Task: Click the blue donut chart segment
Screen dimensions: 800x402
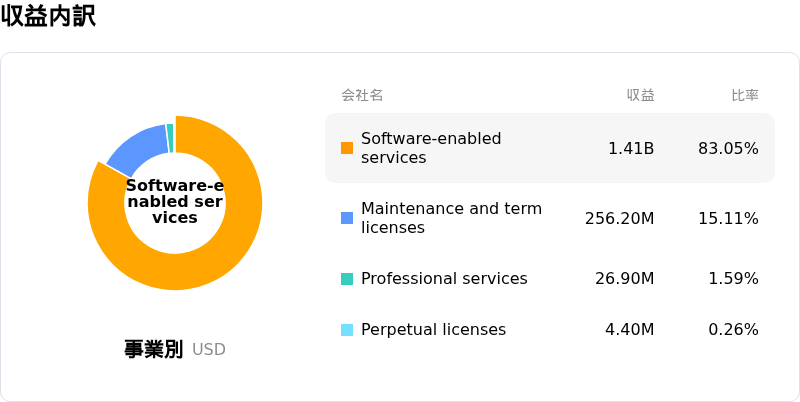Action: coord(140,150)
